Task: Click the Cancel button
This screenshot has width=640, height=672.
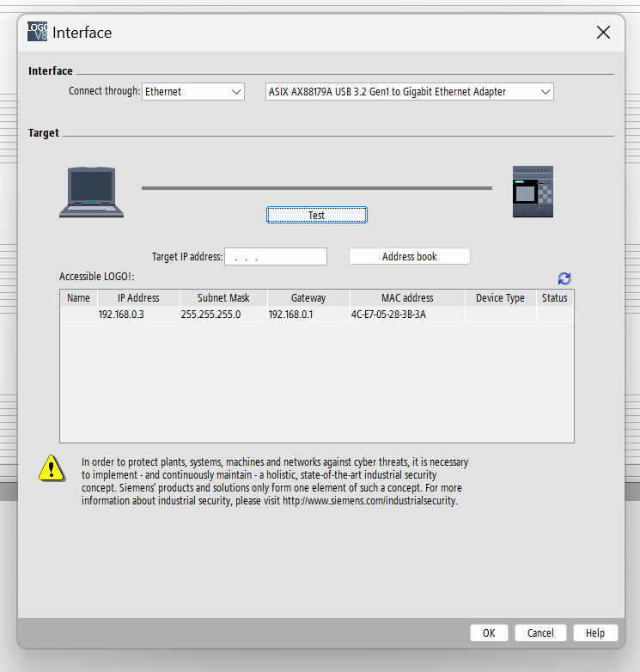Action: pyautogui.click(x=540, y=632)
